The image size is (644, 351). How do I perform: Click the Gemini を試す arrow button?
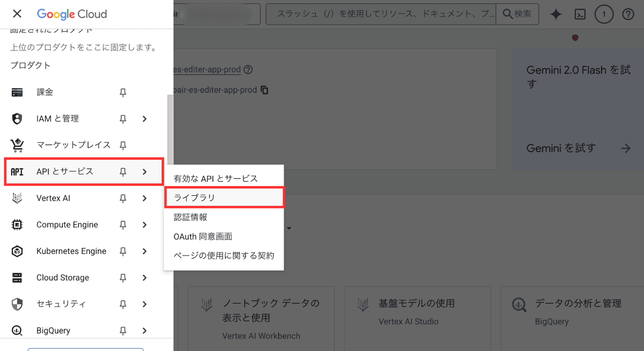click(x=625, y=148)
